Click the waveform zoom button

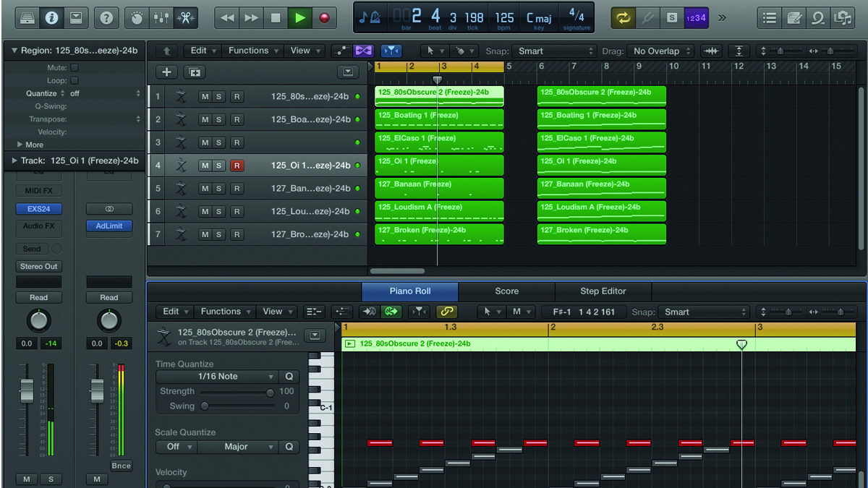pos(712,51)
